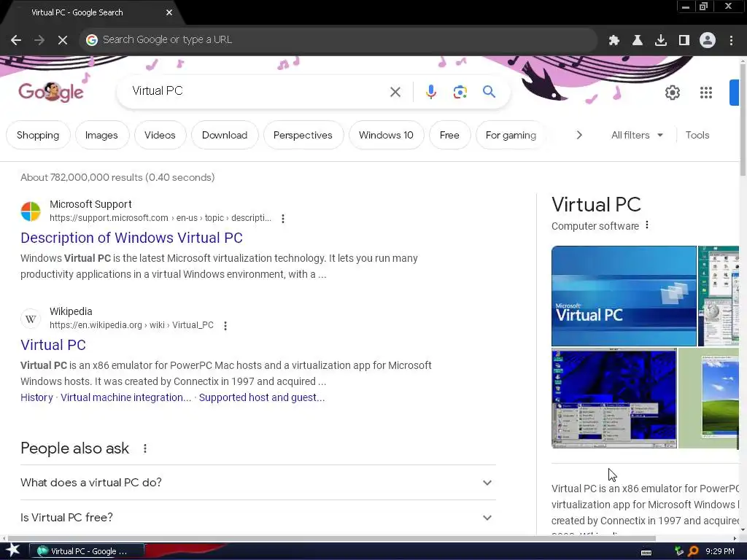Open more options beside Computer software
Screen dimensions: 747x560
click(647, 225)
